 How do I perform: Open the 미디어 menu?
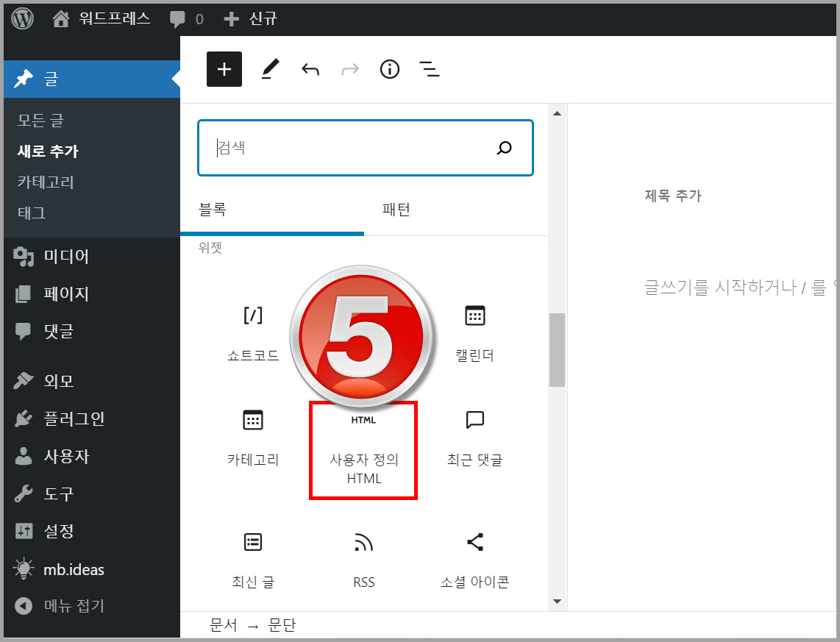(x=92, y=256)
